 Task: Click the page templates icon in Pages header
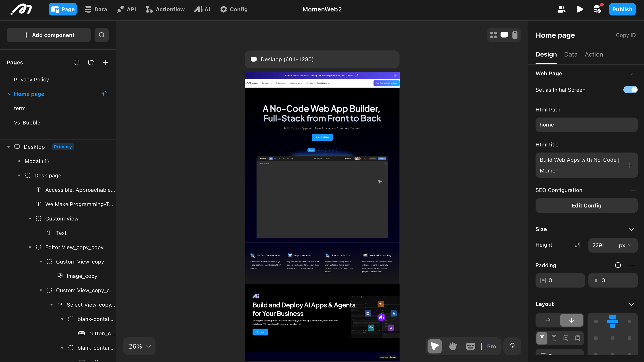tap(76, 62)
